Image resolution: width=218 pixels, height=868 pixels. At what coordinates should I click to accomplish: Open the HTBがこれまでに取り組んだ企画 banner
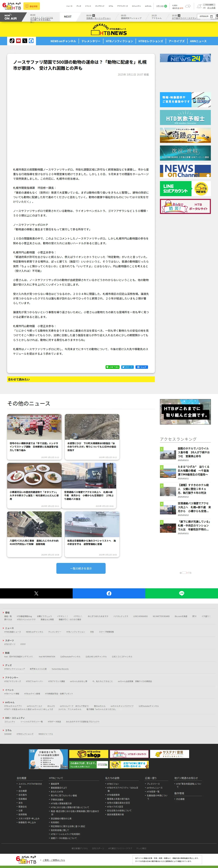pyautogui.click(x=185, y=412)
